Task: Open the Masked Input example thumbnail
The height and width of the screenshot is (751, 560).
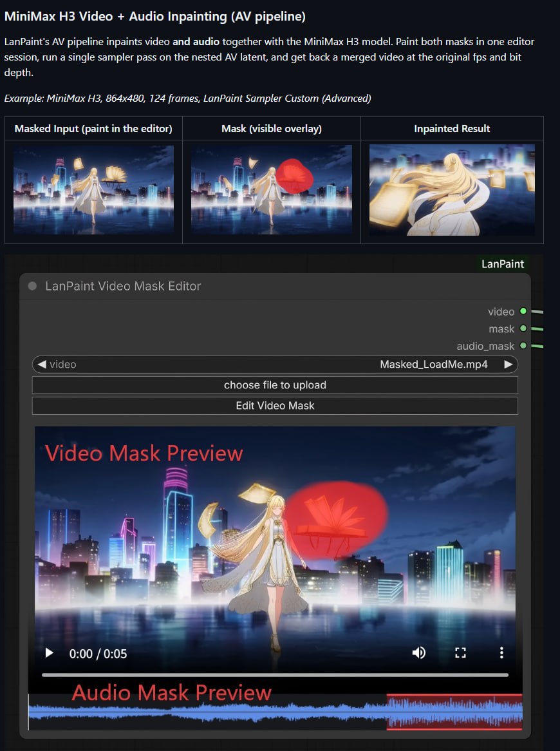Action: 93,189
